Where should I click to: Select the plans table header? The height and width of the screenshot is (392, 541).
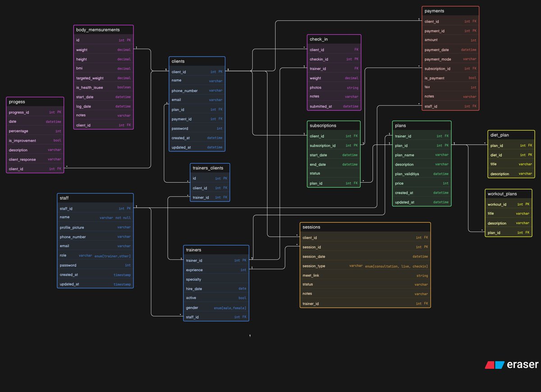pyautogui.click(x=422, y=126)
